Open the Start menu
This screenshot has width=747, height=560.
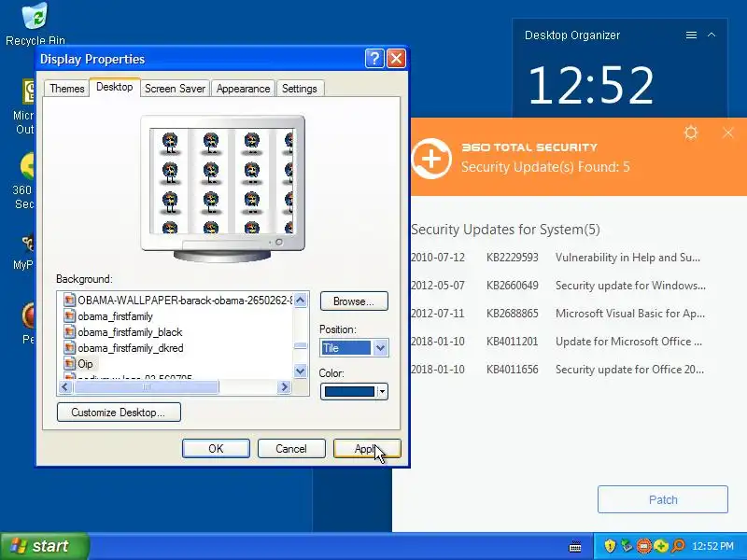point(45,546)
